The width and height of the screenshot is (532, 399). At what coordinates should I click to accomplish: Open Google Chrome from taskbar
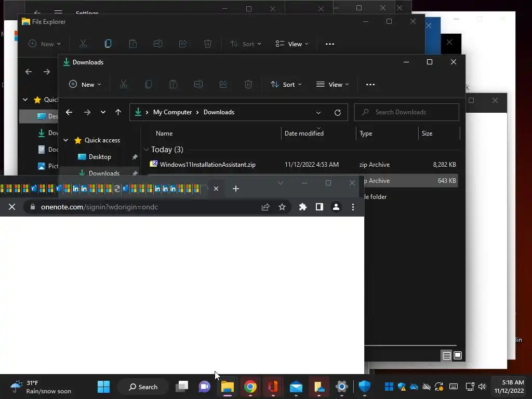(250, 387)
